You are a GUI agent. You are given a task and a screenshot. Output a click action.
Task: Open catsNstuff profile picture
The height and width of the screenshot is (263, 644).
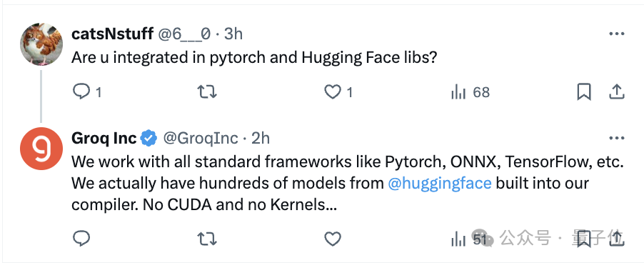[41, 44]
